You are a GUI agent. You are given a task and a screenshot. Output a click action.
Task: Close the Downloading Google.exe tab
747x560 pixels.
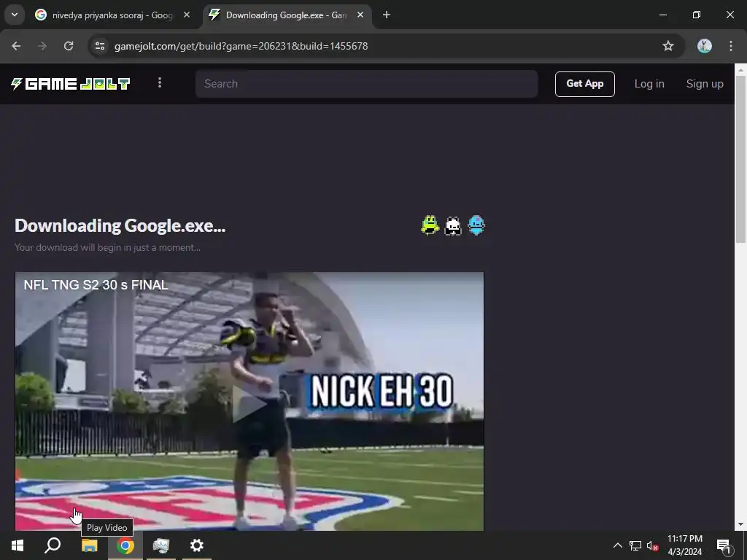(x=360, y=15)
